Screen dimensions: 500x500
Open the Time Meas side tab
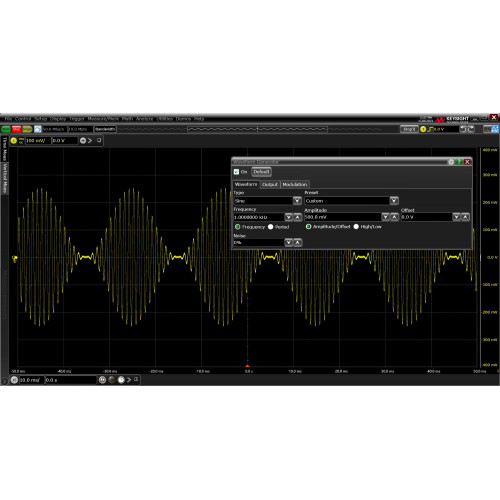(5, 148)
